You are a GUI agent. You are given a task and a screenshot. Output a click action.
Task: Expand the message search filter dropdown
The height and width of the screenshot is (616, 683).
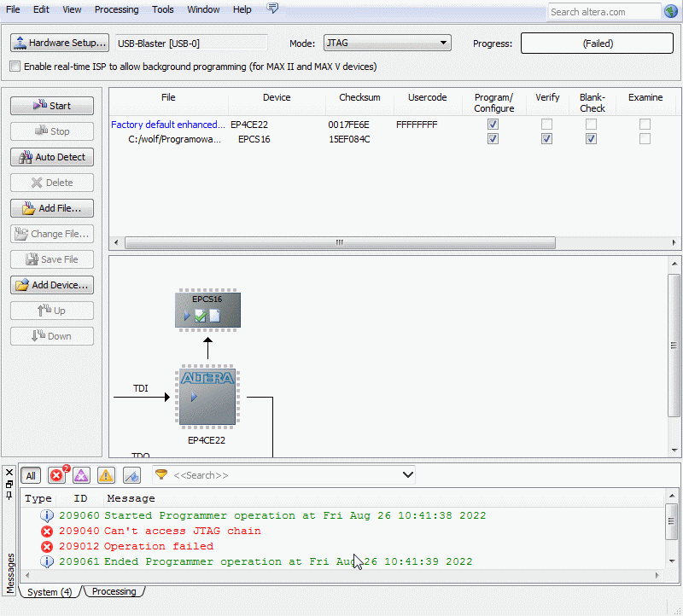[x=407, y=475]
